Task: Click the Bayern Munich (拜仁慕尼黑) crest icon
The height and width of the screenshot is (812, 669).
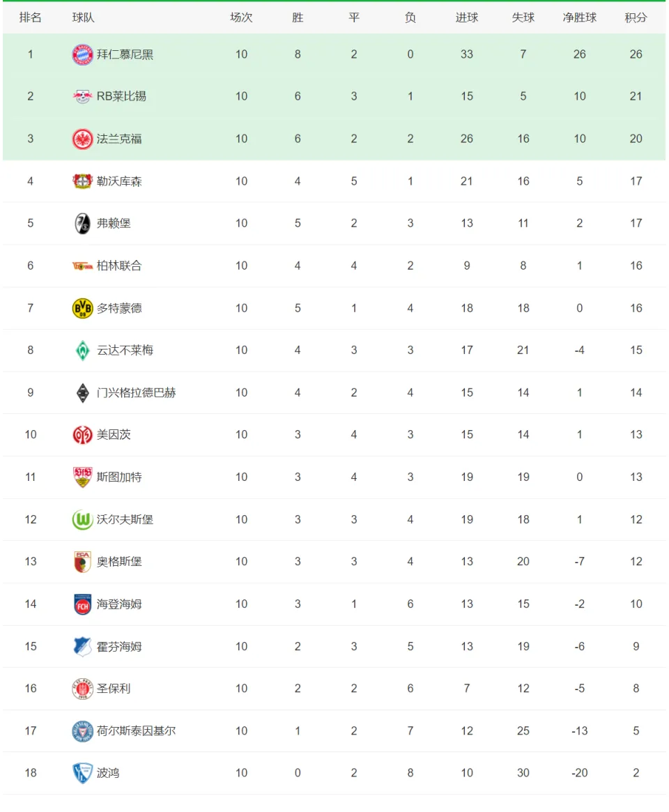Action: point(82,54)
